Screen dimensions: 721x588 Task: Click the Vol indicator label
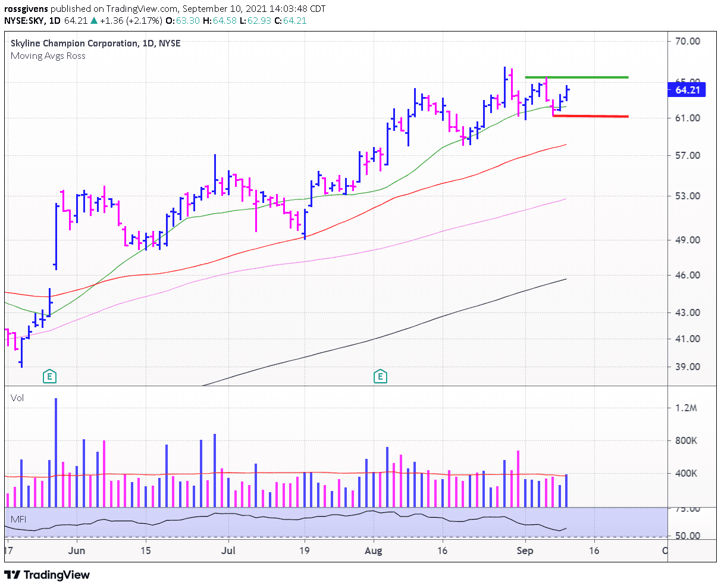tap(17, 398)
